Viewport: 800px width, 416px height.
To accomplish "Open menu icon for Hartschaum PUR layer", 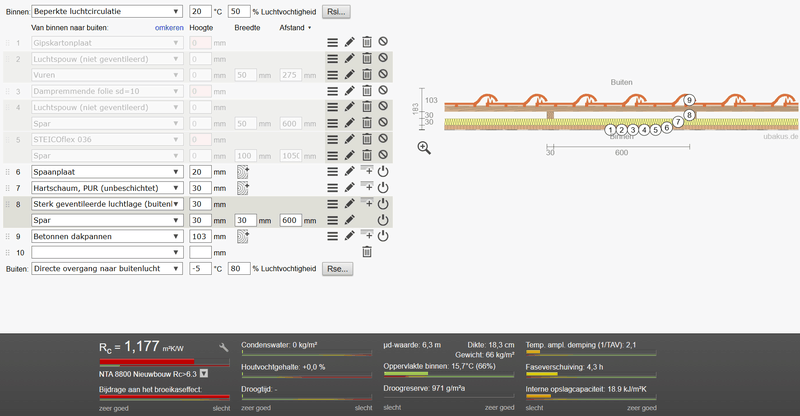I will pyautogui.click(x=333, y=188).
